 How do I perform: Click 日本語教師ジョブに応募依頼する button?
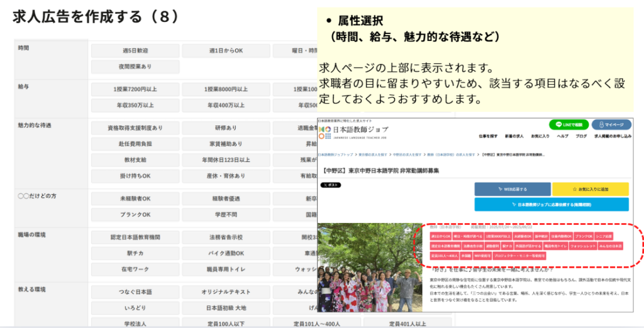click(551, 204)
